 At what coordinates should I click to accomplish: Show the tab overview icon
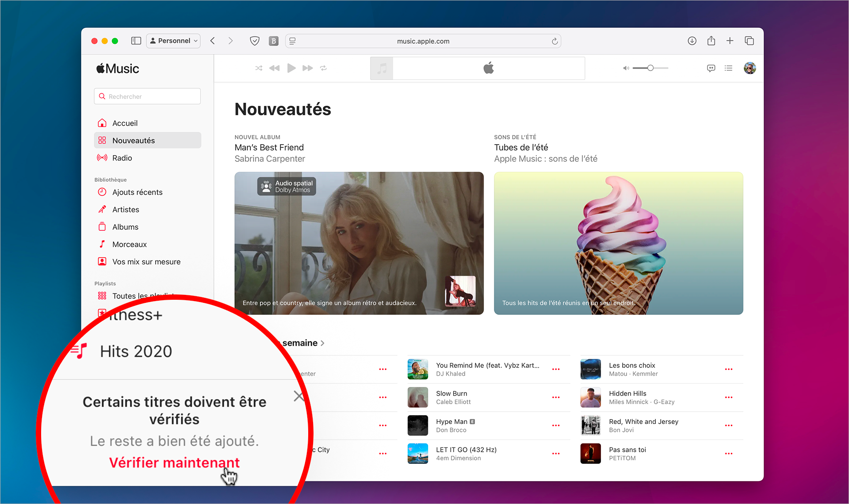749,41
